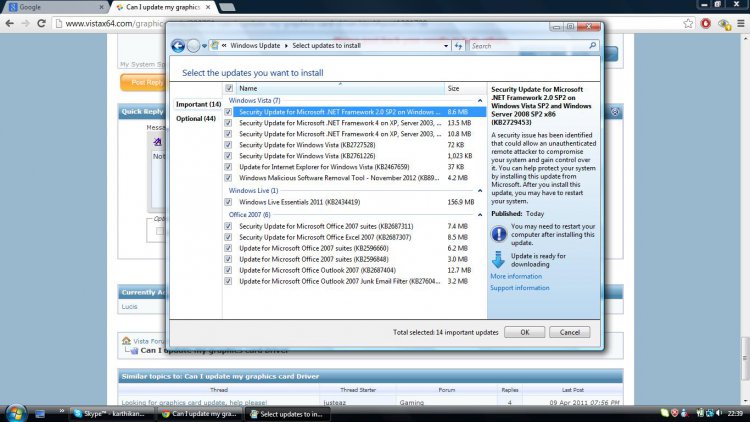Click the Forward arrow in Windows Update dialog
750x422 pixels.
[193, 46]
